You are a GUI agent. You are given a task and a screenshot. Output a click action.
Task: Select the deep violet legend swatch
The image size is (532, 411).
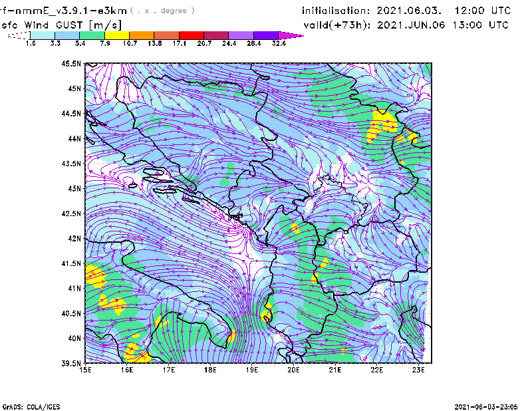[266, 35]
